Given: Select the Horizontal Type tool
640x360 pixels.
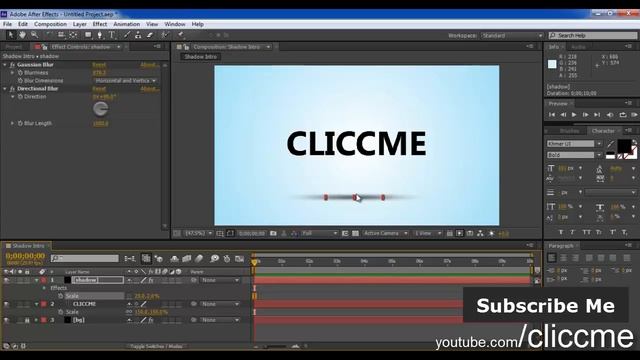Looking at the screenshot, I should coord(111,35).
